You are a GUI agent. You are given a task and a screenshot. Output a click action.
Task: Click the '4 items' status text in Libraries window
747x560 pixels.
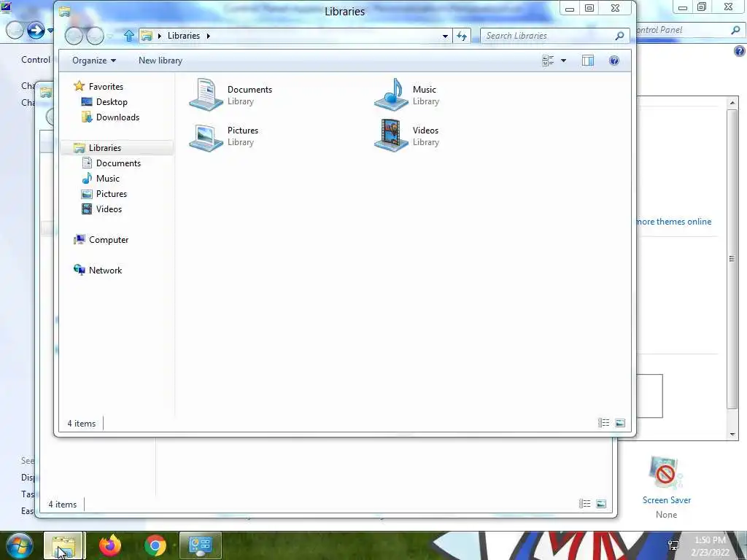[82, 424]
